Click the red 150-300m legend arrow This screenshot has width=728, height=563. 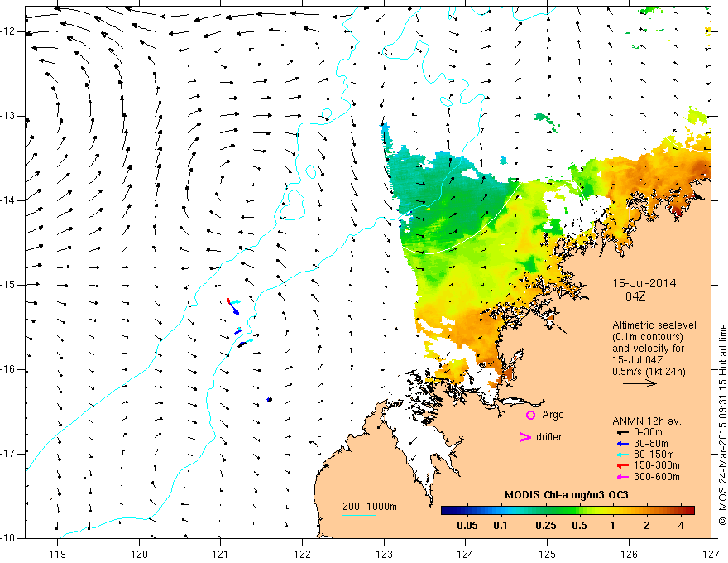(x=623, y=466)
